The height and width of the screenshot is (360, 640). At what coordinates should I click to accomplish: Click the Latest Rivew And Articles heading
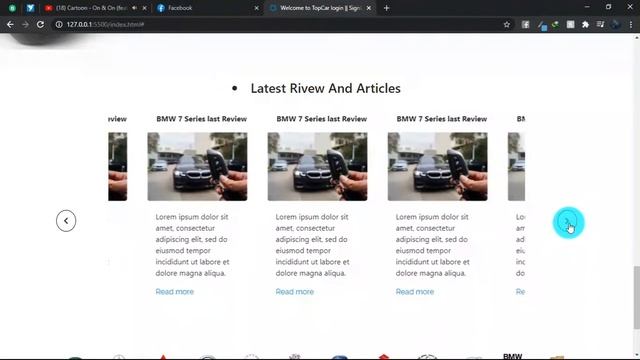pyautogui.click(x=325, y=88)
